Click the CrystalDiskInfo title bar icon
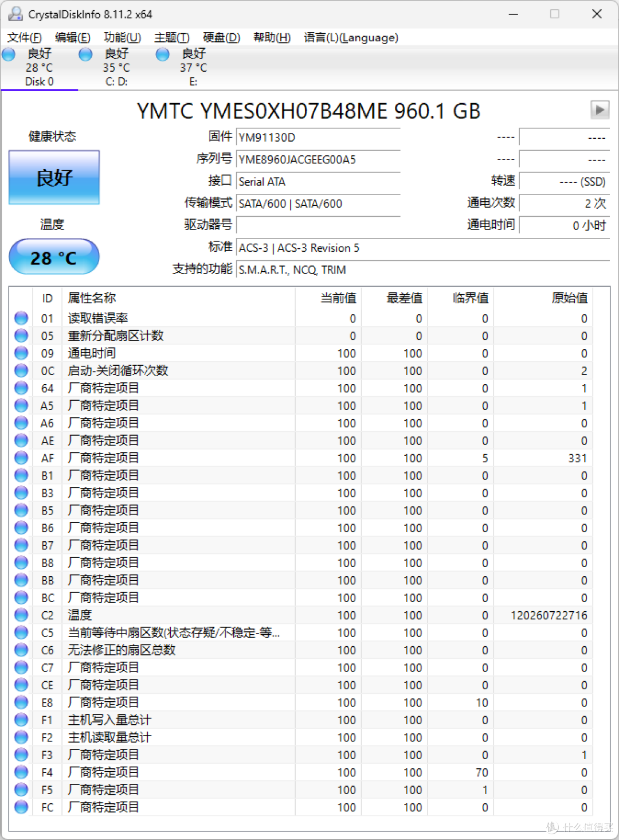Screen dimensions: 619x840 (x=15, y=14)
